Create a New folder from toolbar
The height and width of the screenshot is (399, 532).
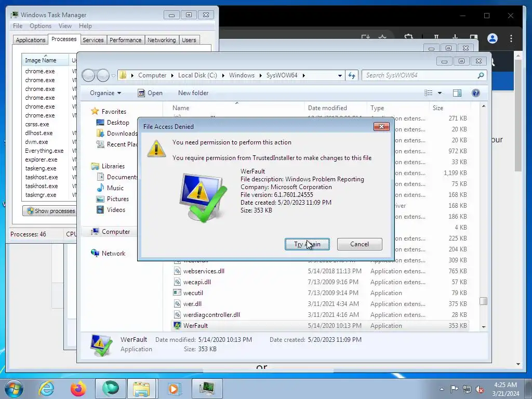193,93
